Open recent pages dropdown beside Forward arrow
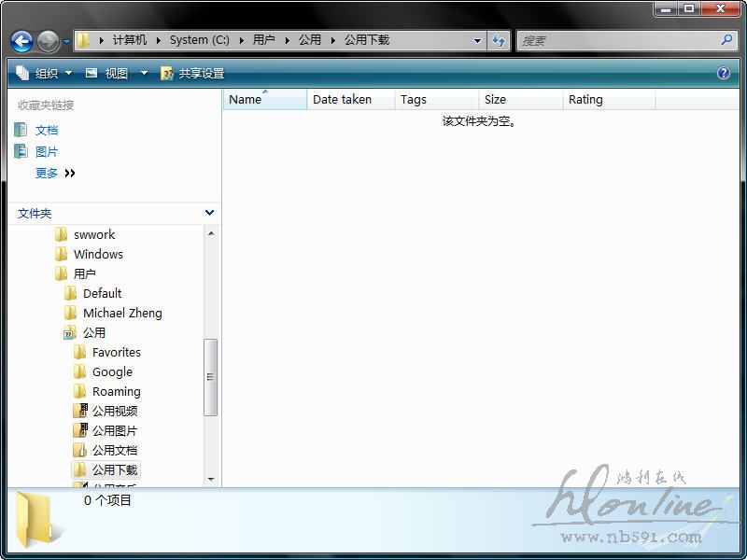The width and height of the screenshot is (747, 560). [66, 41]
